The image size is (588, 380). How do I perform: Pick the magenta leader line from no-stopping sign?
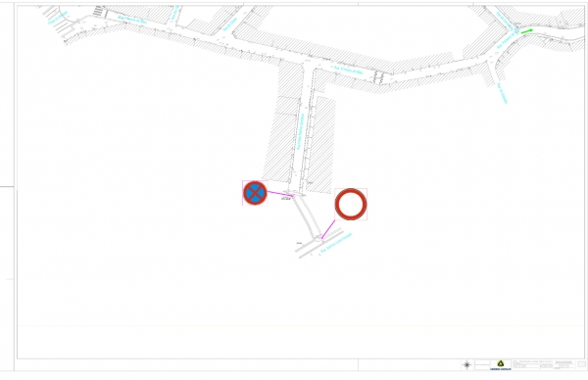coord(280,194)
